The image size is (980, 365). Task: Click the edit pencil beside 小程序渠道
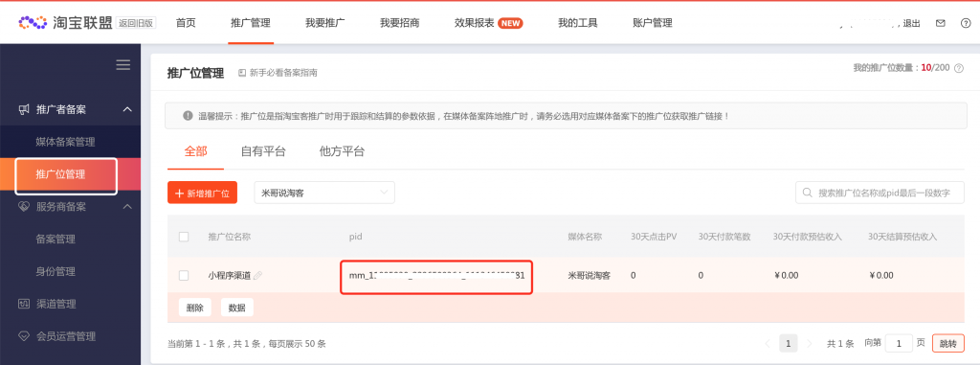tap(257, 276)
